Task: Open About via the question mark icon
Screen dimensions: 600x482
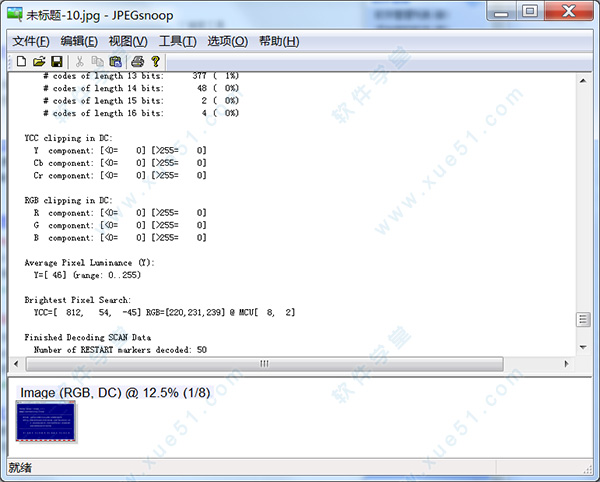Action: click(155, 61)
